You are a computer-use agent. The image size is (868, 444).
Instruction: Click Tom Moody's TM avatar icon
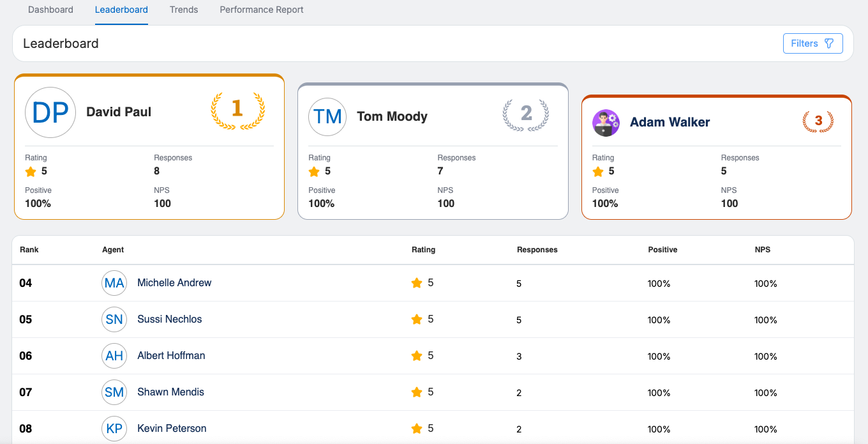coord(327,117)
